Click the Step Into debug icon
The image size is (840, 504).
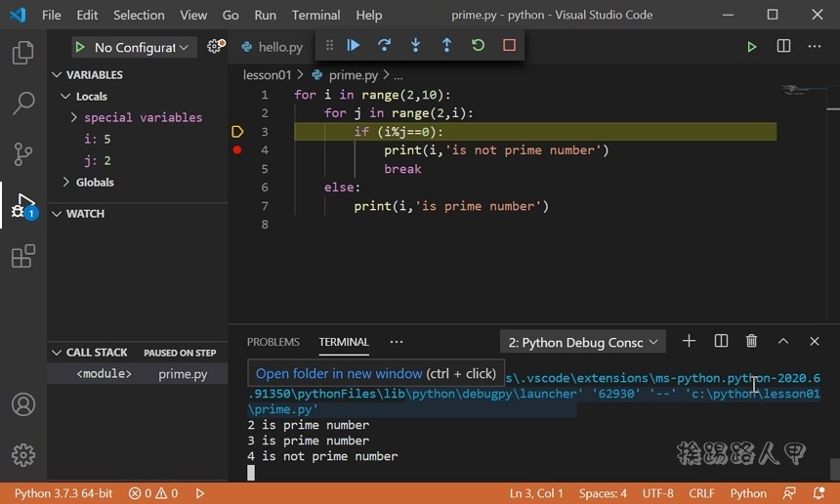[416, 46]
